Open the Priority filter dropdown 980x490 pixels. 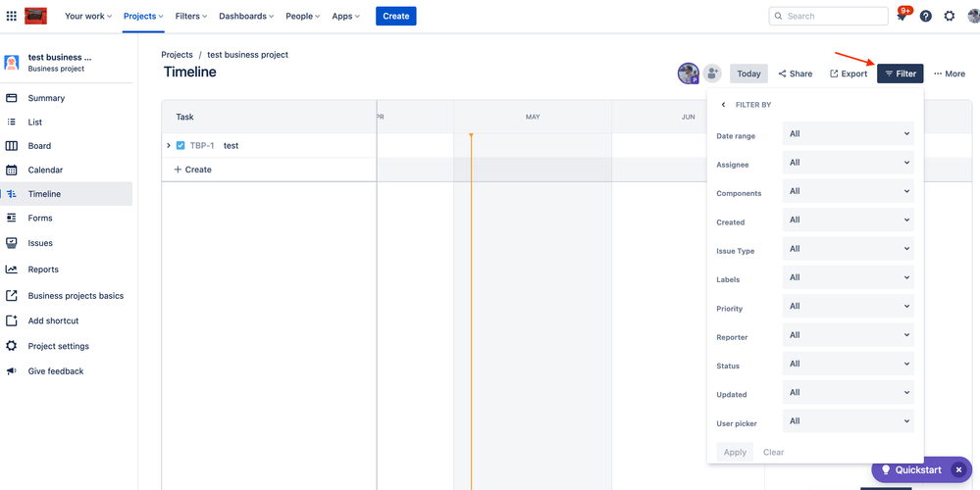click(x=849, y=306)
